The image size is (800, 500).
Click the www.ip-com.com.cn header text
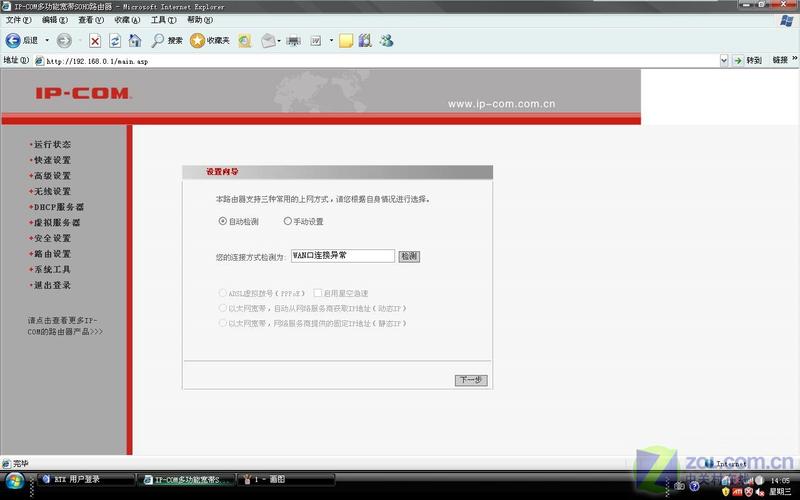(x=501, y=104)
